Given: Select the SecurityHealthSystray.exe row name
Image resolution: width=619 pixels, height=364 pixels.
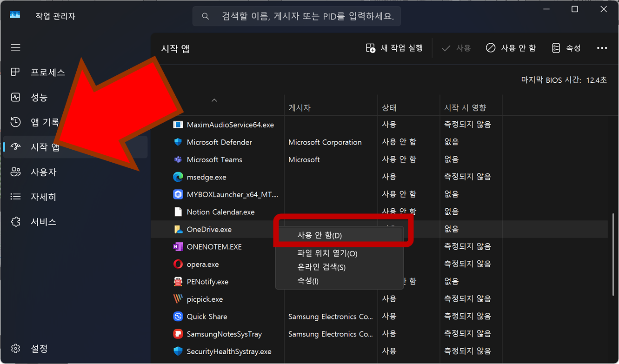Looking at the screenshot, I should point(229,351).
